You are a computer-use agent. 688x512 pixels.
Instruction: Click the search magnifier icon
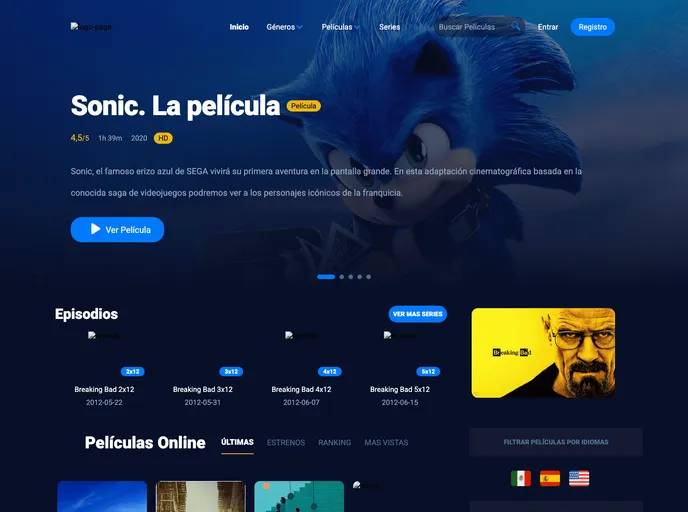[x=516, y=27]
